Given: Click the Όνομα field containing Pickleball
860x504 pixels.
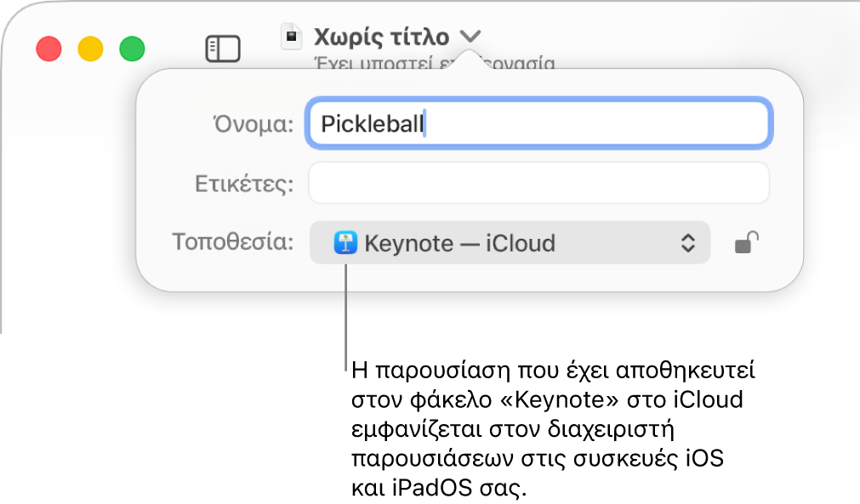Looking at the screenshot, I should pyautogui.click(x=539, y=123).
